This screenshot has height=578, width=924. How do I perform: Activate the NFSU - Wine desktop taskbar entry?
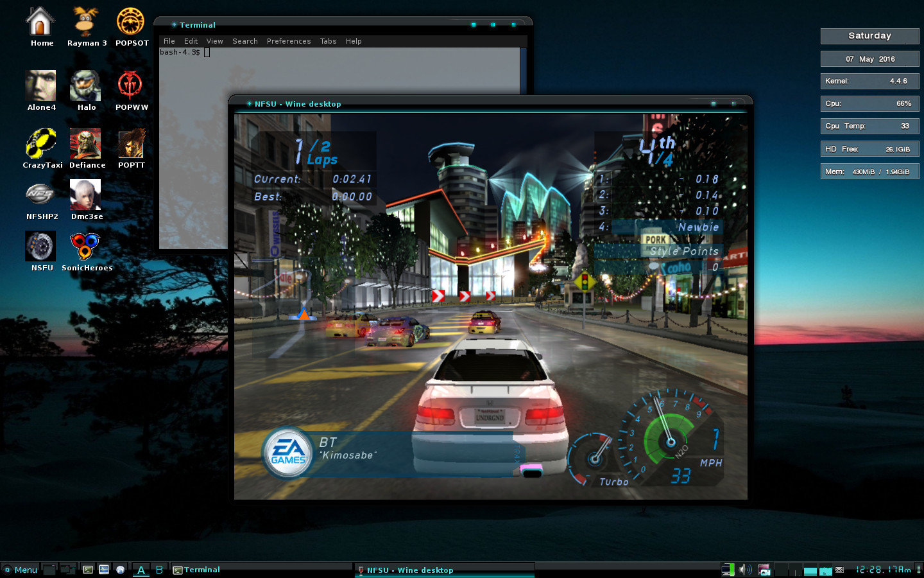[x=444, y=570]
